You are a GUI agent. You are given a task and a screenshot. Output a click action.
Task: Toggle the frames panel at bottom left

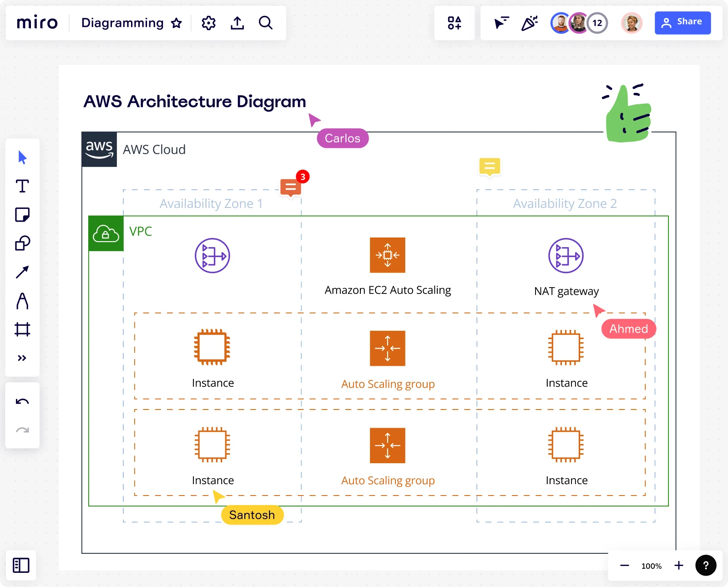tap(22, 565)
